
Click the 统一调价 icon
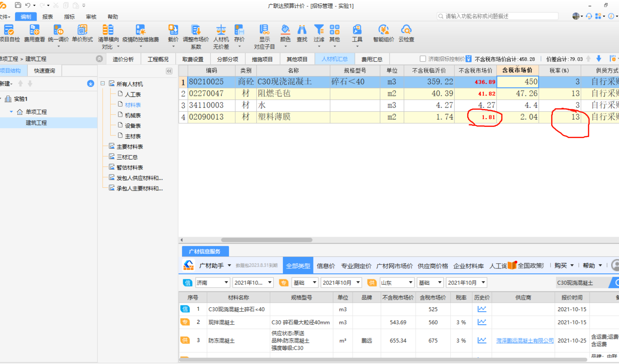pyautogui.click(x=58, y=30)
